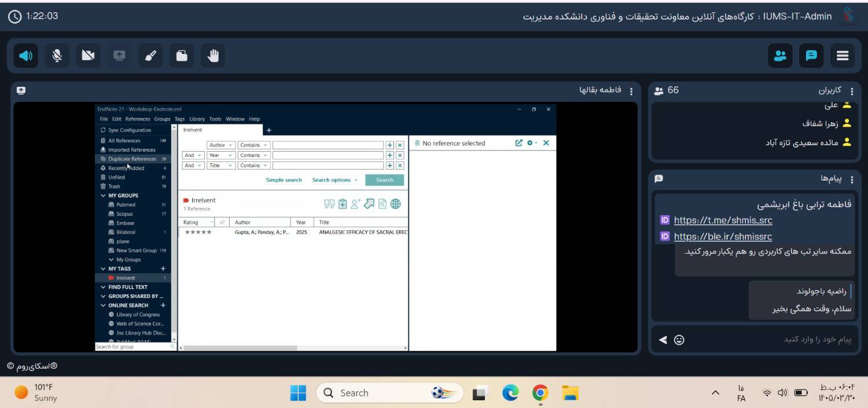Open the users panel options dots
868x408 pixels.
tap(852, 91)
